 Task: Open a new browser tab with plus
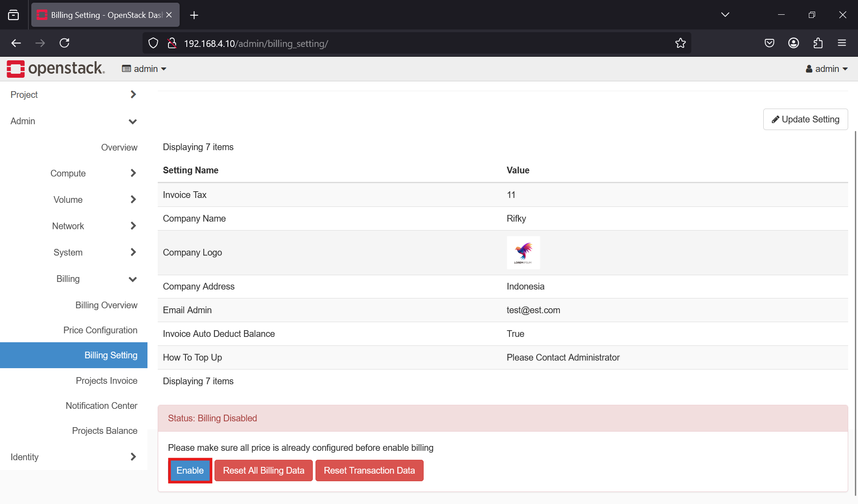pyautogui.click(x=194, y=15)
